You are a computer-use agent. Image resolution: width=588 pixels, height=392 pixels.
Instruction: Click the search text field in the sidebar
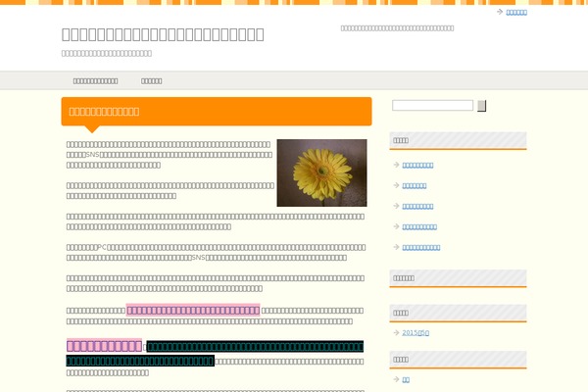[x=432, y=106]
